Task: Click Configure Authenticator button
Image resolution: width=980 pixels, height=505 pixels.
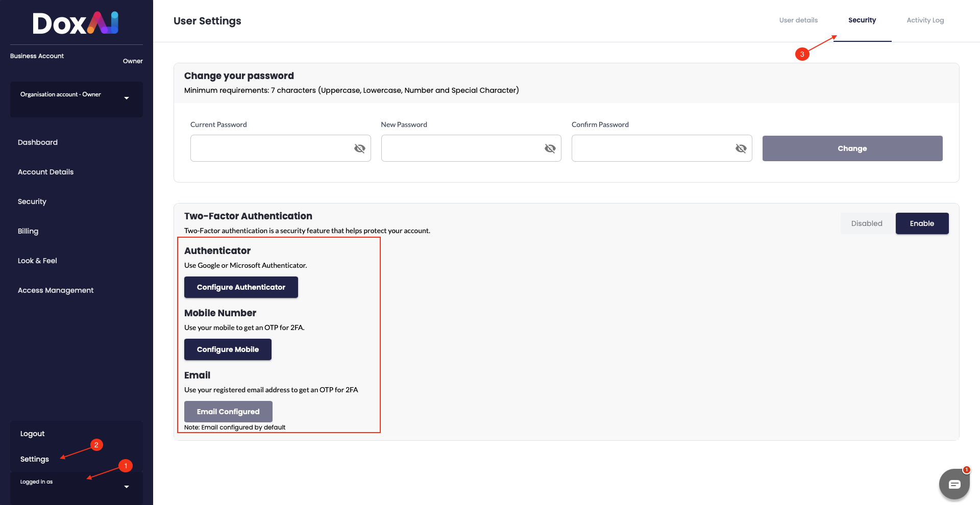Action: coord(241,287)
